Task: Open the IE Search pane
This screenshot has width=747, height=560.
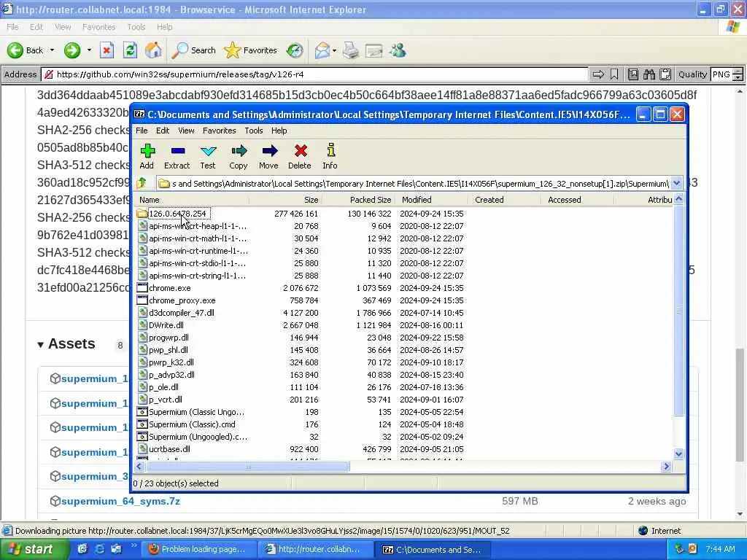Action: coord(193,50)
